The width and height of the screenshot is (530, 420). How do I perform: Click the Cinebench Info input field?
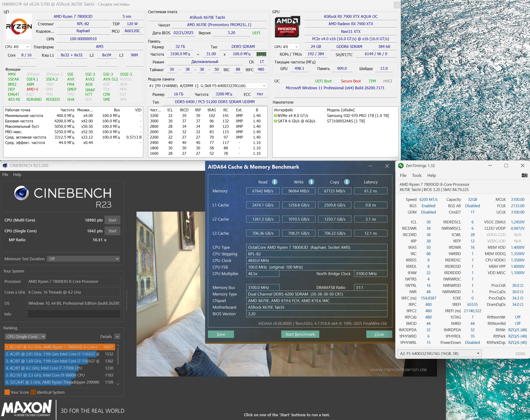[74, 314]
